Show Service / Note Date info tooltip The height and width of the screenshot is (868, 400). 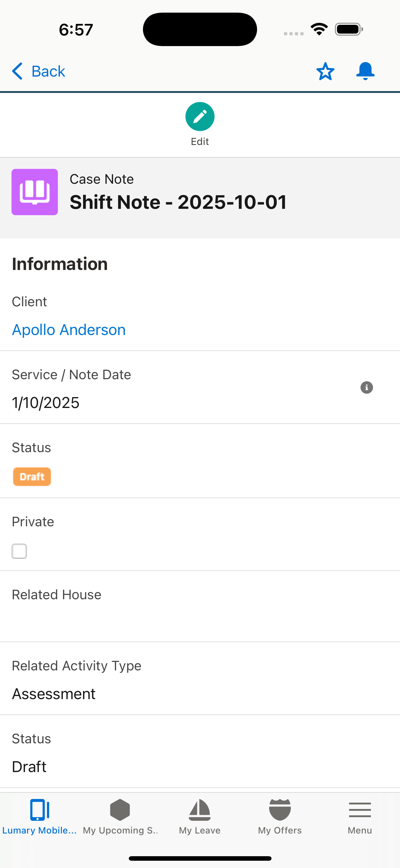click(x=367, y=387)
